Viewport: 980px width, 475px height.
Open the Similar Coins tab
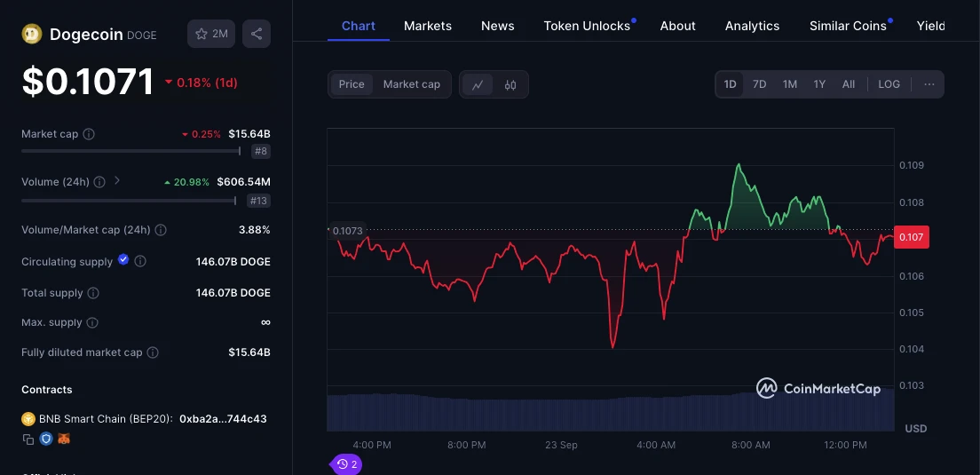coord(848,26)
